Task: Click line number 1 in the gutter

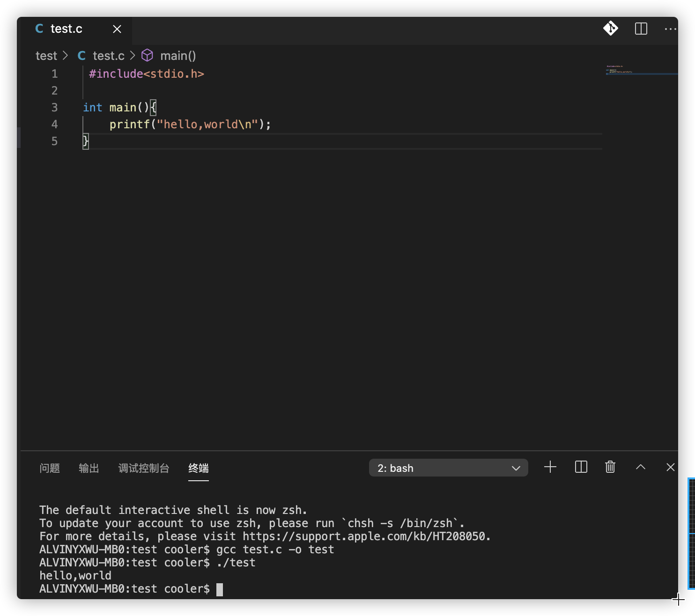Action: click(x=55, y=74)
